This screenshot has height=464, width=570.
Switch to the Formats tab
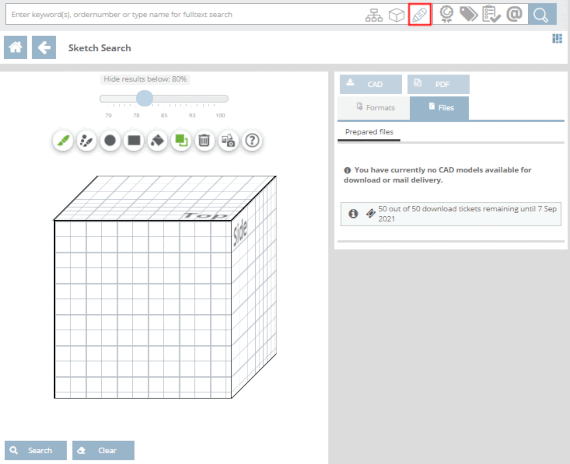point(374,108)
